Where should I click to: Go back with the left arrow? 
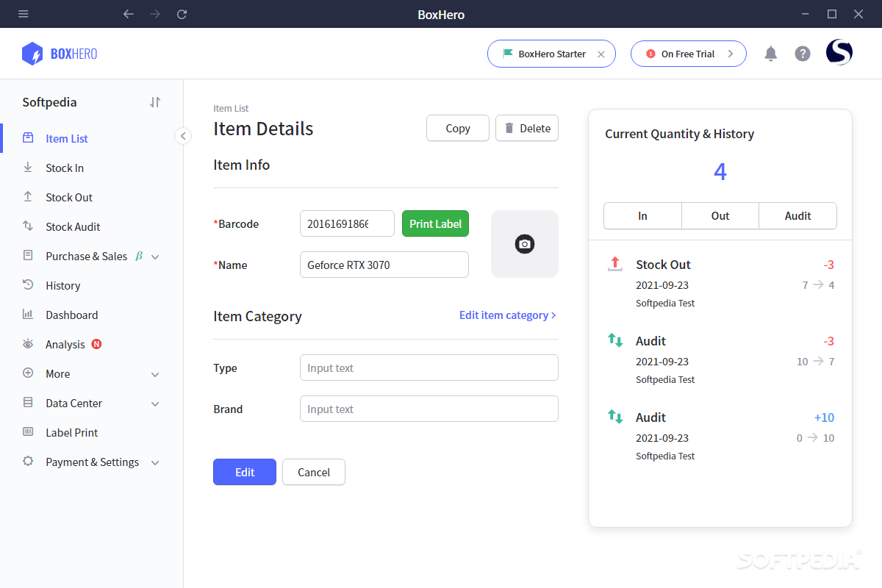(x=129, y=14)
